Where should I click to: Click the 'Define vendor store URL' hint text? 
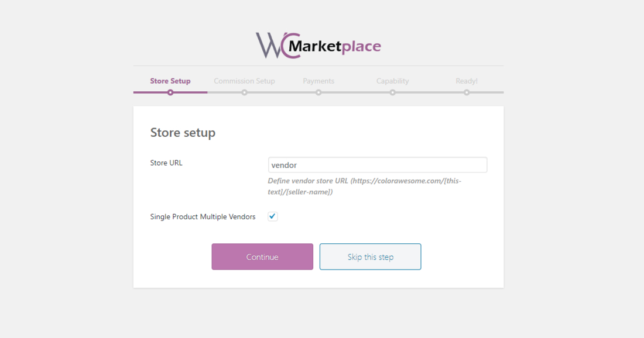click(365, 186)
